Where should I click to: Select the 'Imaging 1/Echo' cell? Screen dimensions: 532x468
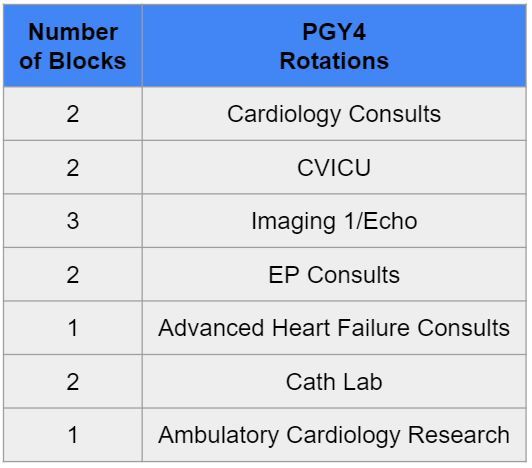(334, 221)
